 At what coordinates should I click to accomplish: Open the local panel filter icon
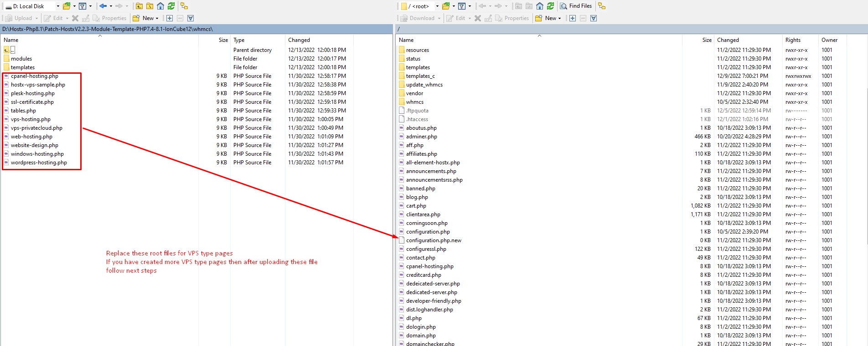[83, 6]
